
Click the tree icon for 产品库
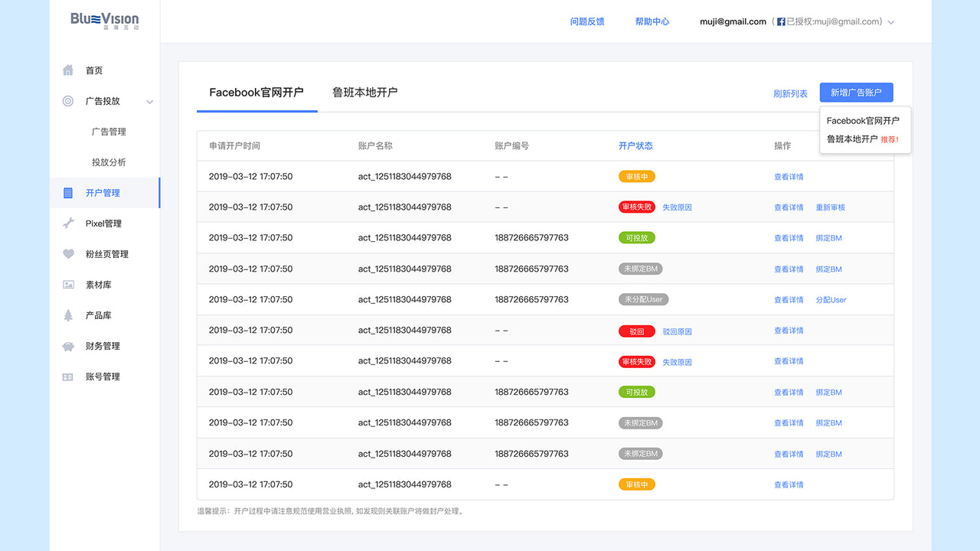coord(68,315)
